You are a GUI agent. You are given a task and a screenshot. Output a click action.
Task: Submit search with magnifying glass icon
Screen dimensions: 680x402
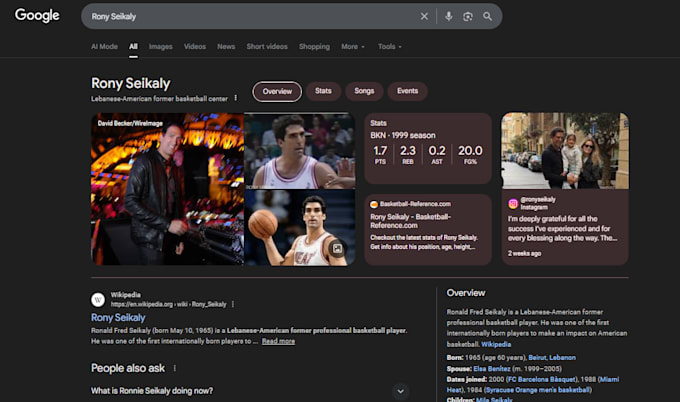tap(487, 16)
